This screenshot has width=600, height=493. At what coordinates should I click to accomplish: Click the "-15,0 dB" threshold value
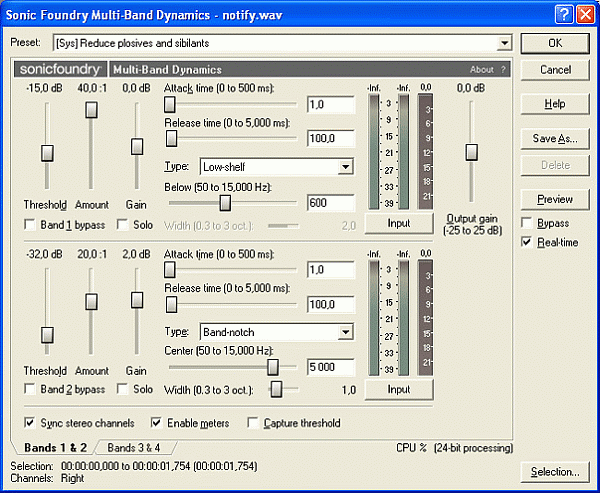(x=44, y=88)
